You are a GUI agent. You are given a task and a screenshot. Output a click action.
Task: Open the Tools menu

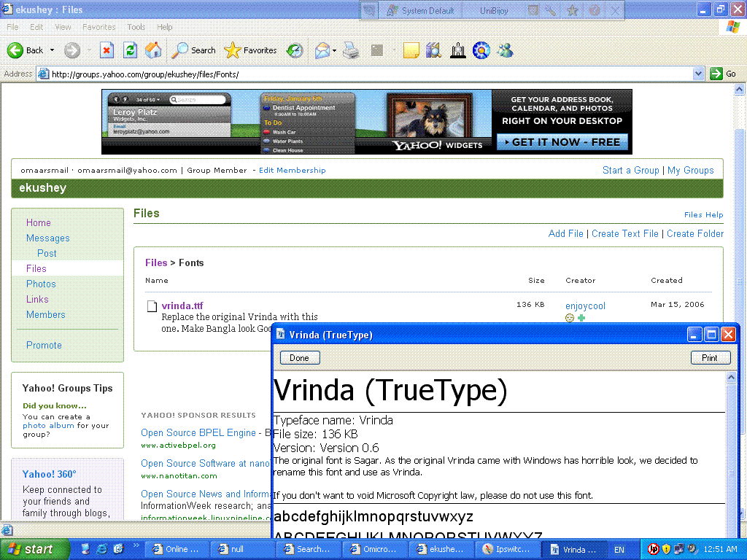pyautogui.click(x=136, y=27)
